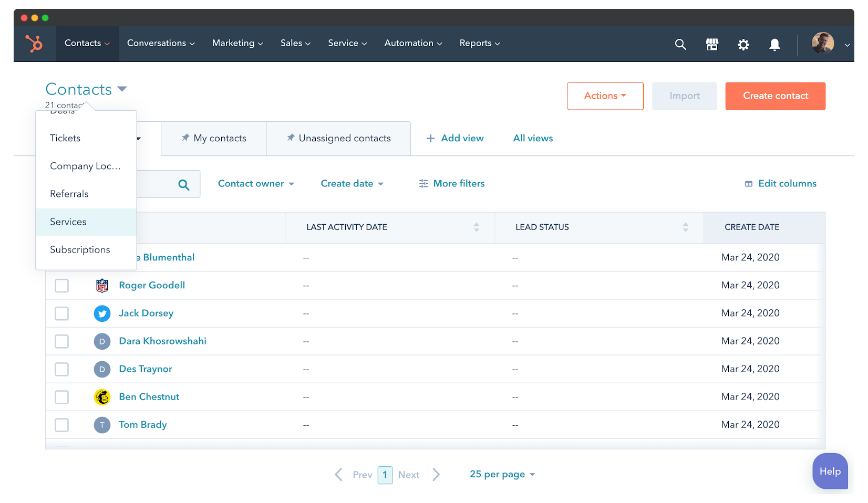Click the HubSpot sprocket logo

click(35, 44)
